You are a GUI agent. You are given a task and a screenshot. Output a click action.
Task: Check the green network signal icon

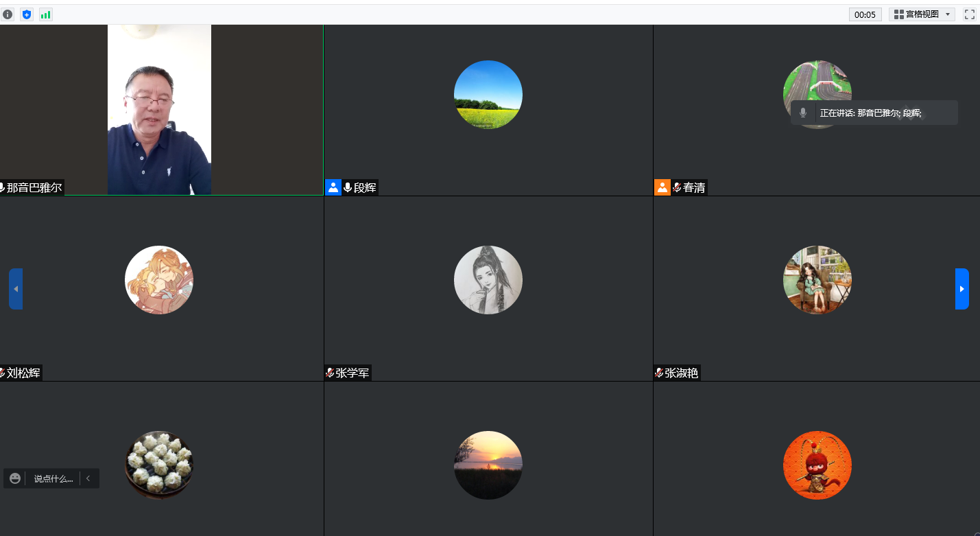[x=46, y=14]
